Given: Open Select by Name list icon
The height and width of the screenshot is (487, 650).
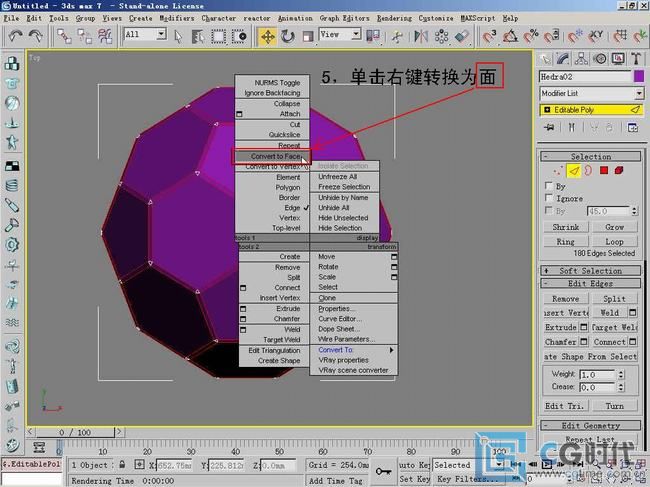Looking at the screenshot, I should tap(198, 36).
